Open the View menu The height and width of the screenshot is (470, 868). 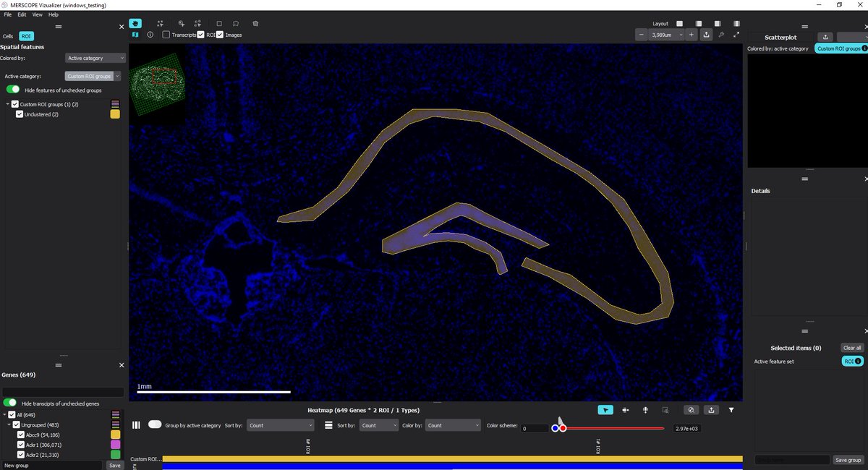[37, 14]
